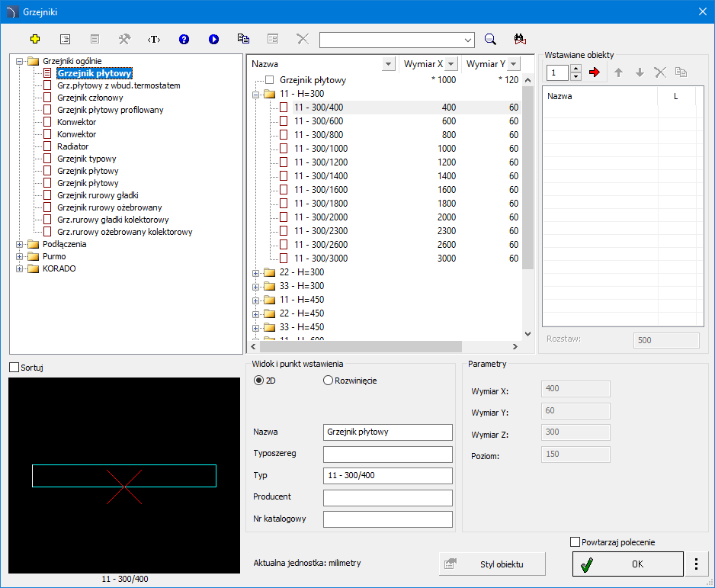
Task: Click the hammer and wrench tools icon
Action: [x=124, y=39]
